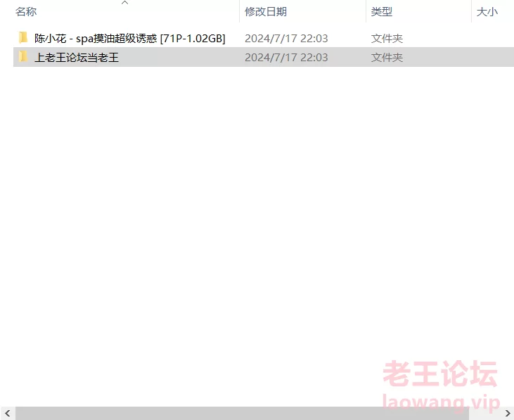This screenshot has height=420, width=514.
Task: Select folder name 陈小花 - spa摸油超级诱惑 [71P-1.02GB]
Action: pos(130,39)
